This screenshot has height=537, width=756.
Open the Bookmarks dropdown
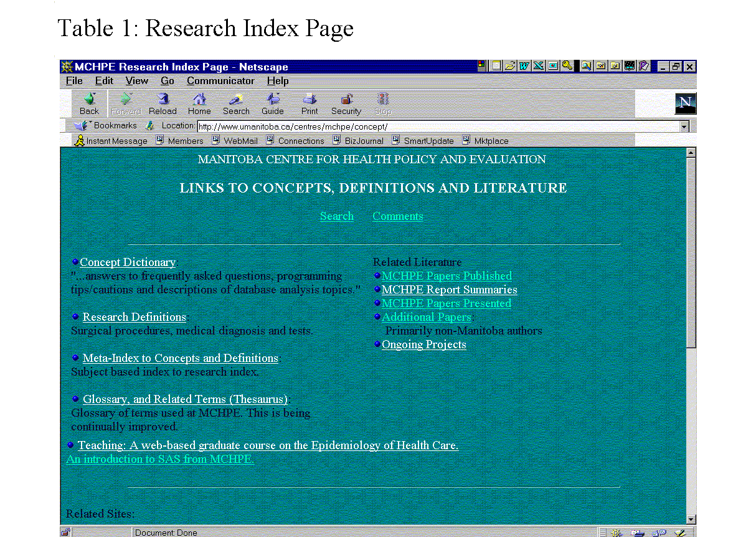[106, 126]
